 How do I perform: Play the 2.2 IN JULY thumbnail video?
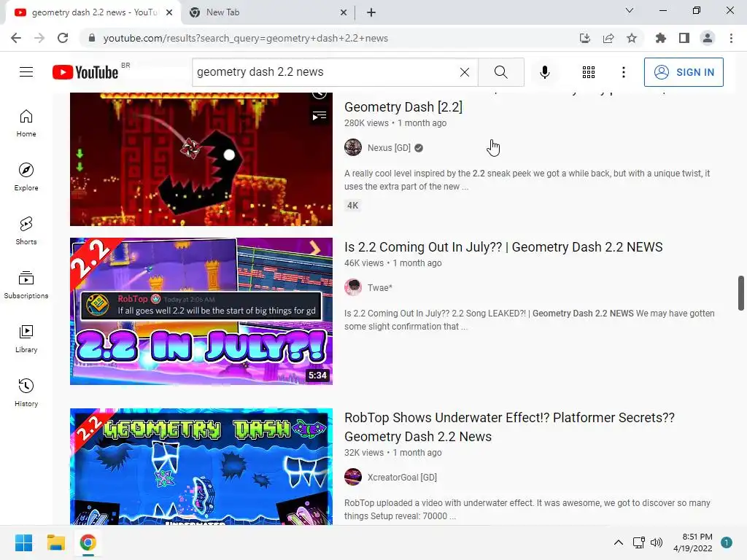[201, 311]
